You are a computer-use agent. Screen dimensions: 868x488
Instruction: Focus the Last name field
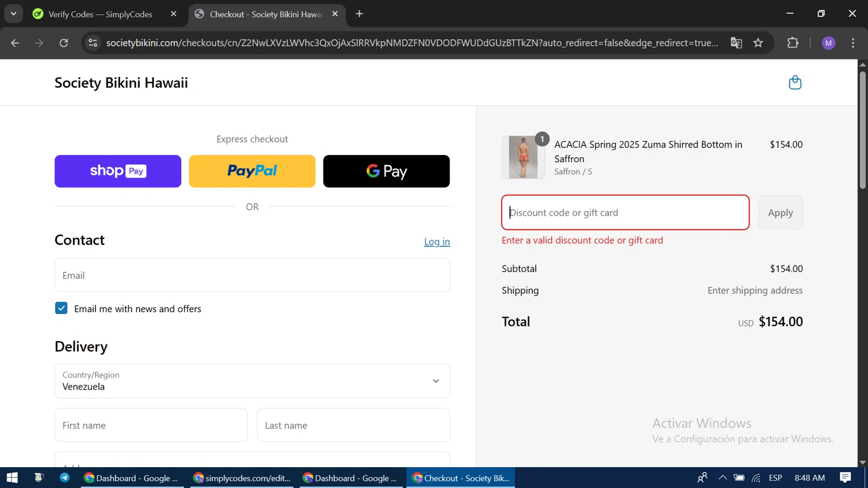tap(354, 425)
